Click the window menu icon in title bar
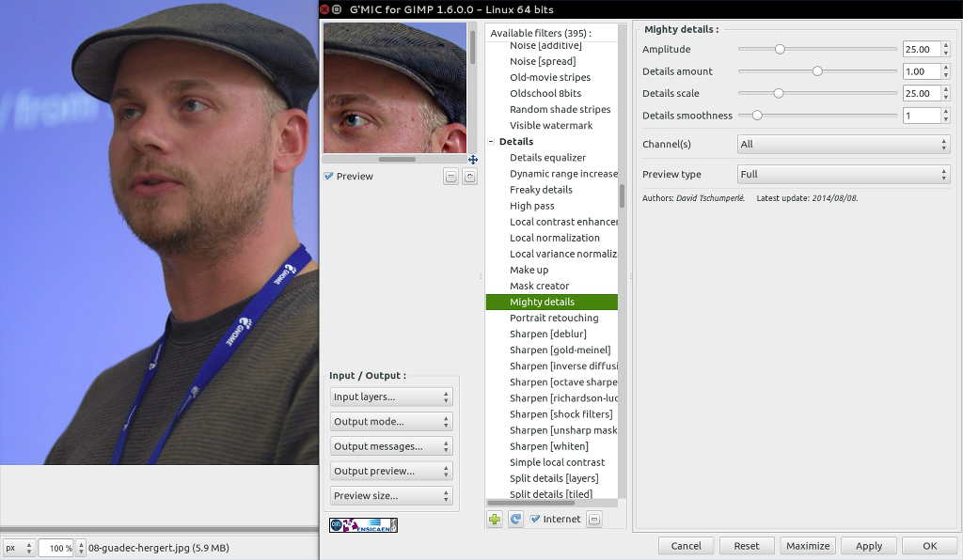The height and width of the screenshot is (560, 963). pos(338,9)
